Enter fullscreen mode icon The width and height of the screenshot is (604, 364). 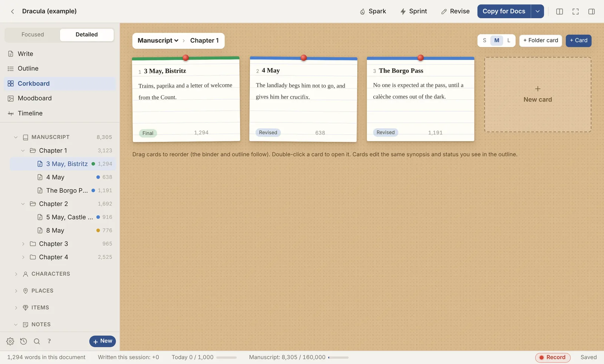(575, 11)
